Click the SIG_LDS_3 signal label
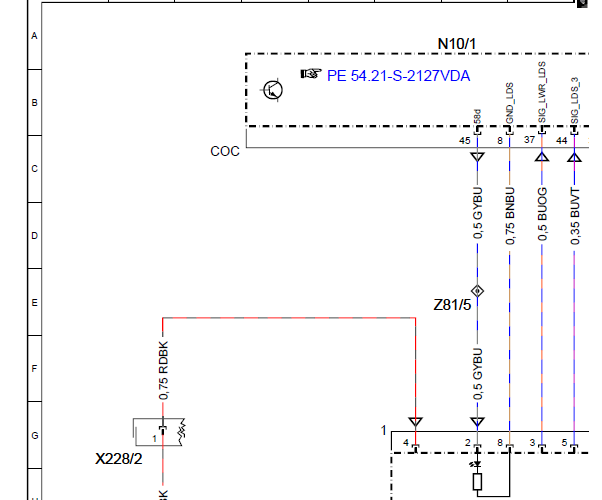 pyautogui.click(x=574, y=101)
